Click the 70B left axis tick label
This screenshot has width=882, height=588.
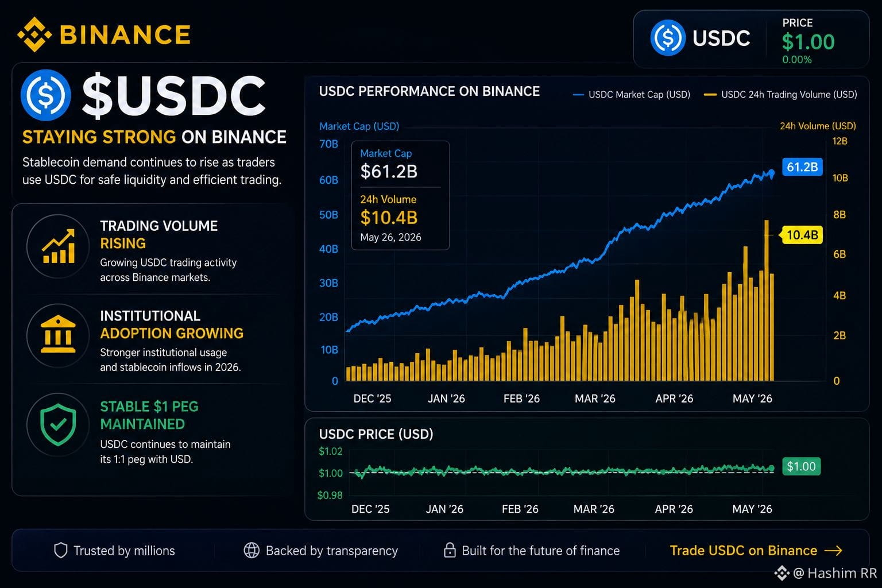pyautogui.click(x=328, y=144)
